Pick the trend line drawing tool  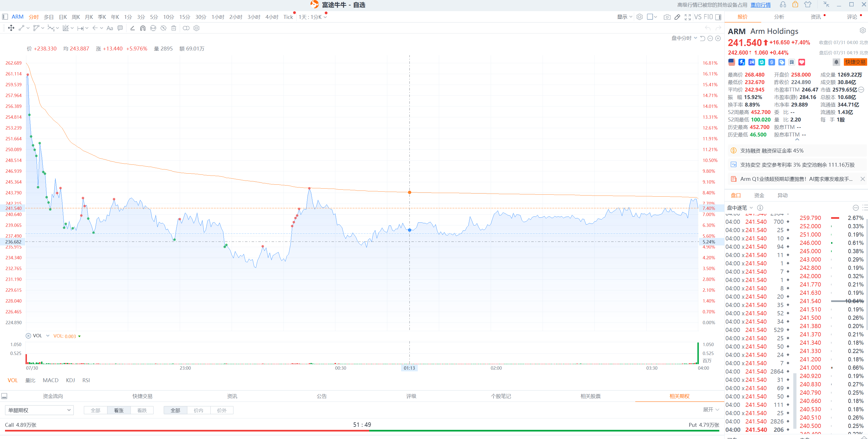21,28
